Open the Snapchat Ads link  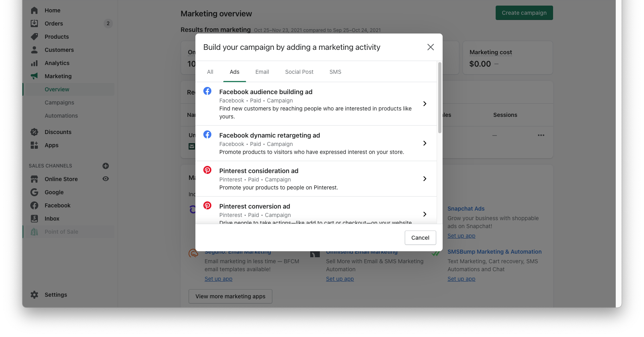466,209
